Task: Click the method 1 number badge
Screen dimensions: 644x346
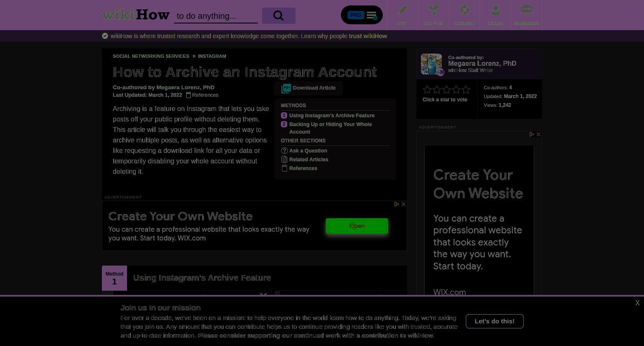Action: click(284, 115)
